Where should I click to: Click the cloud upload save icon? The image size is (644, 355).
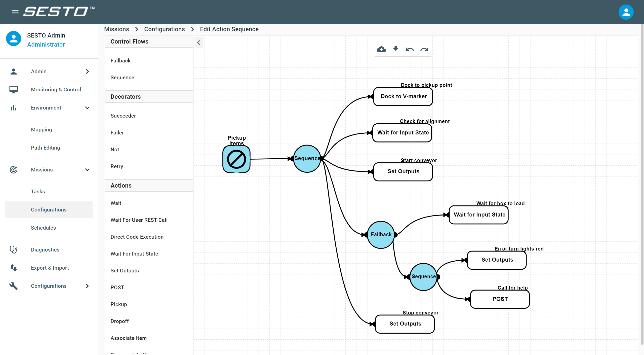pyautogui.click(x=381, y=49)
